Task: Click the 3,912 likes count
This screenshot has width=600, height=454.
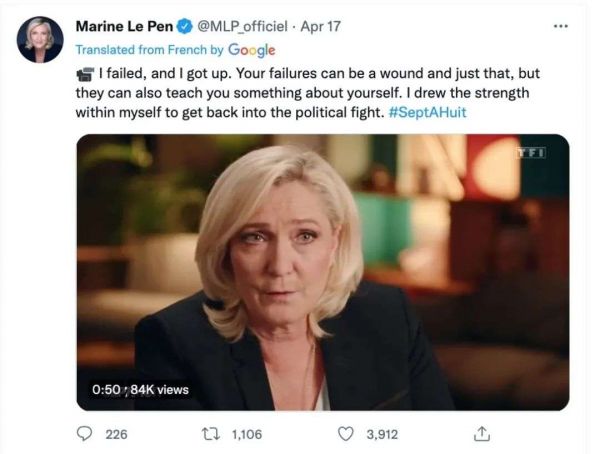Action: click(381, 433)
